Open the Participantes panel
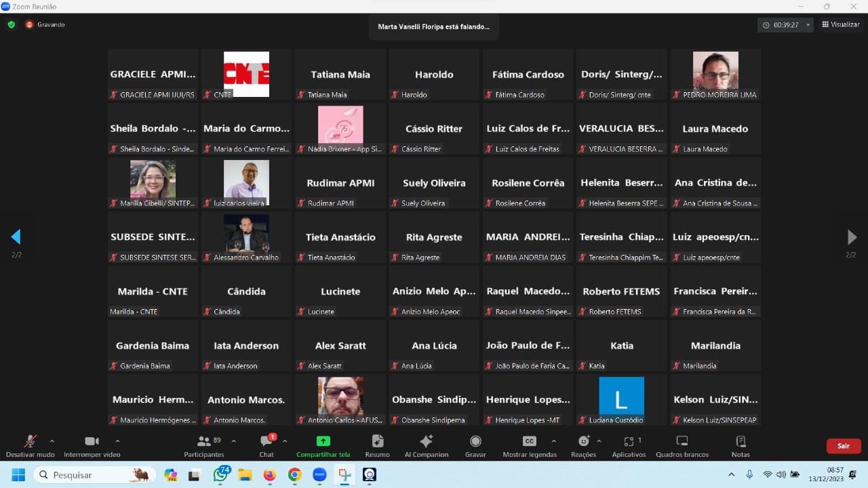868x488 pixels. [x=204, y=446]
